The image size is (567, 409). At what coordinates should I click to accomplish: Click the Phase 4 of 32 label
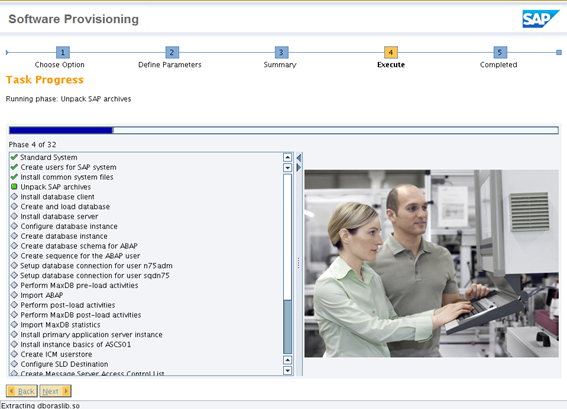pos(33,145)
